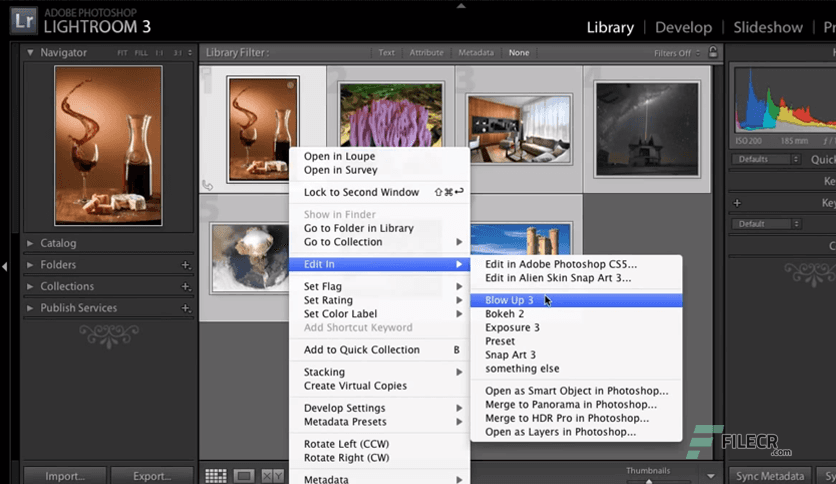
Task: Hide top panel with arrow
Action: [x=461, y=5]
